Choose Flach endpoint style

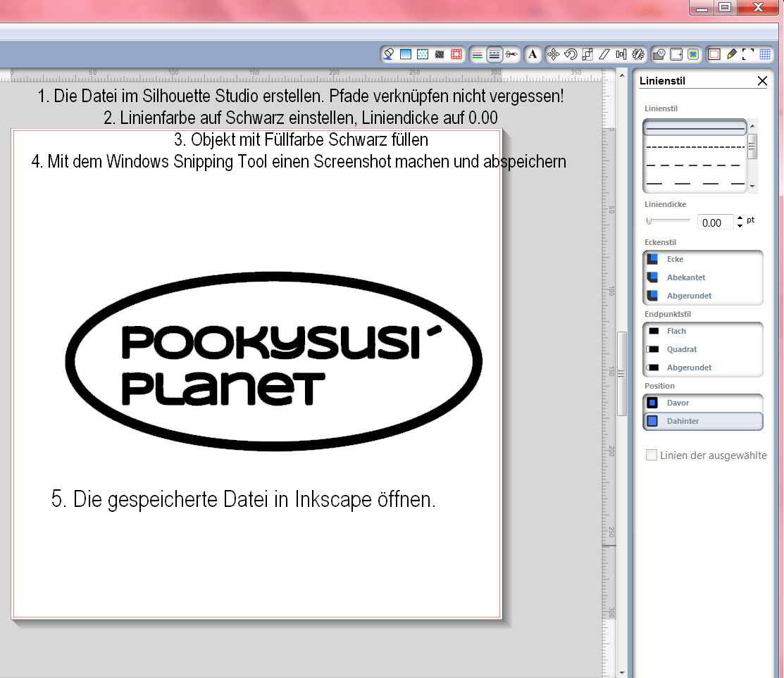point(703,332)
